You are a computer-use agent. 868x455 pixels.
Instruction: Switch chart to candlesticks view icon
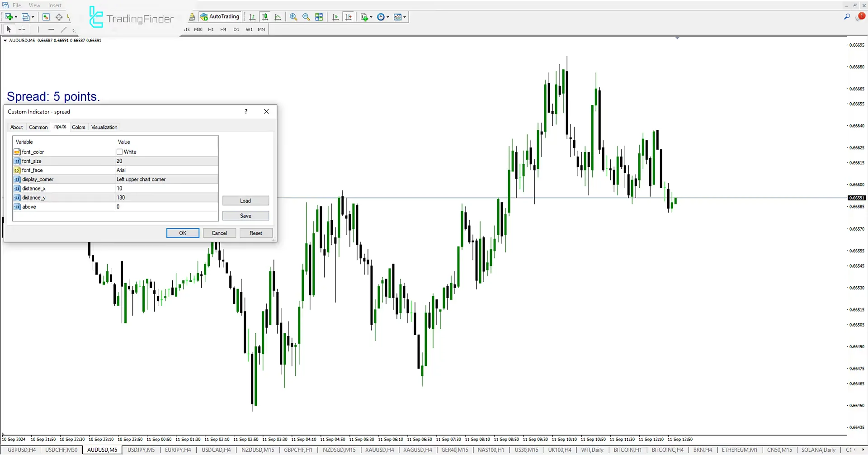(265, 17)
